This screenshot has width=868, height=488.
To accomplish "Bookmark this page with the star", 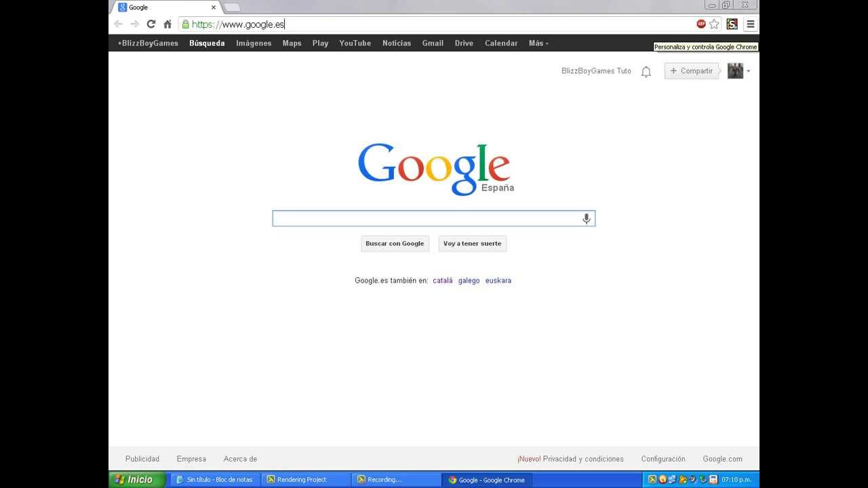I will pyautogui.click(x=714, y=24).
